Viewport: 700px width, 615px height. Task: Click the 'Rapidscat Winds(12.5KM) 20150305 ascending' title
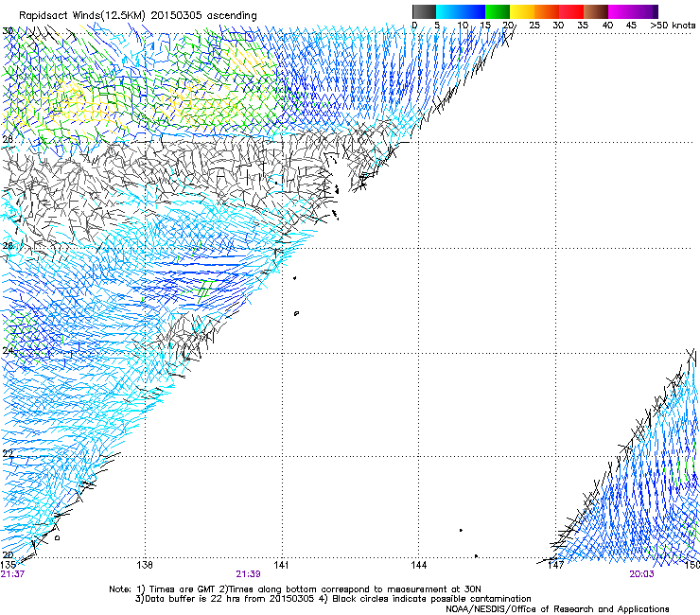(138, 16)
